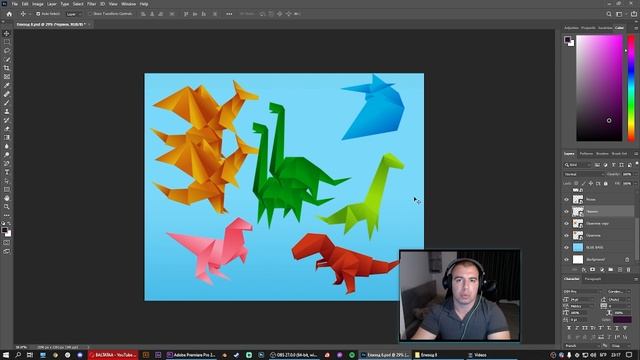The width and height of the screenshot is (640, 360).
Task: Open the Window menu
Action: point(128,4)
